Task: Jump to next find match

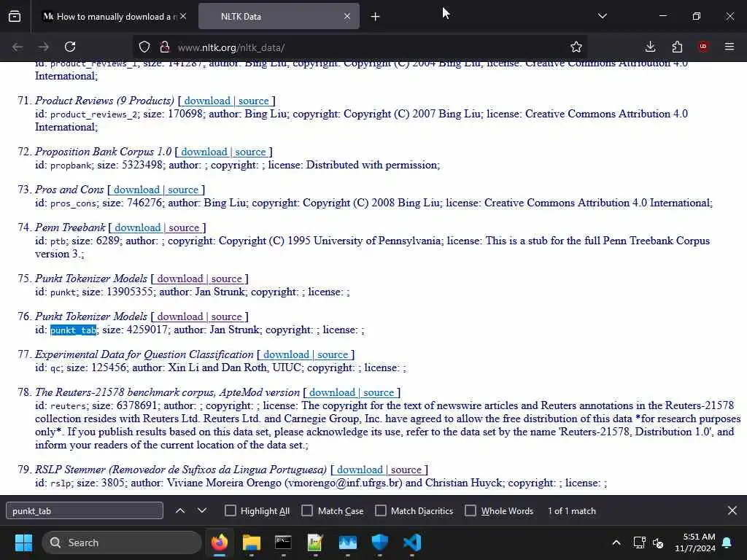Action: (202, 511)
